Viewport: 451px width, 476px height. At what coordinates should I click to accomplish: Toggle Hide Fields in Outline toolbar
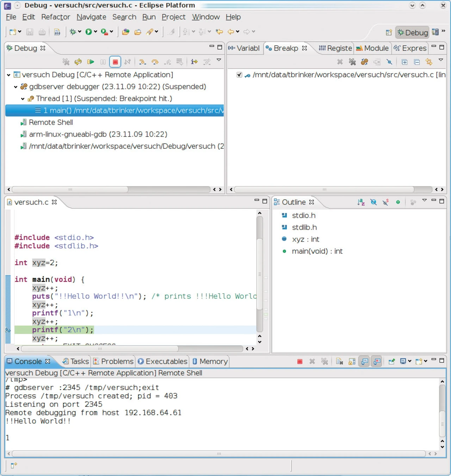(373, 202)
